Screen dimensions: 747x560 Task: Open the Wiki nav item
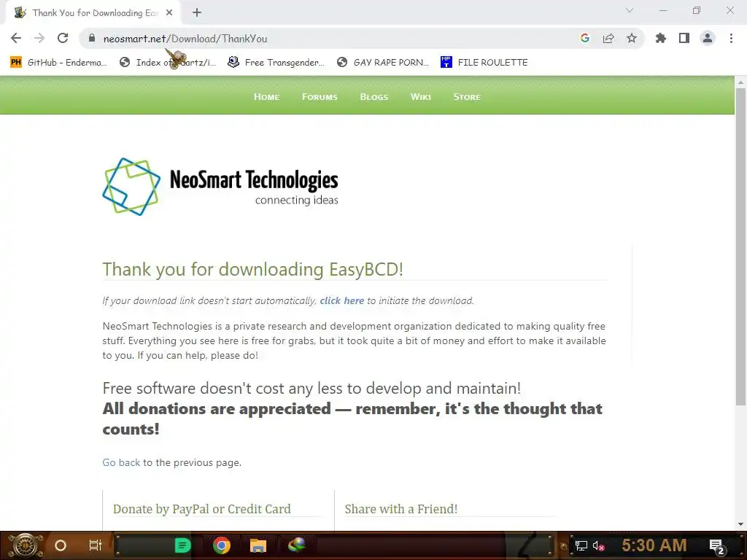[x=421, y=97]
